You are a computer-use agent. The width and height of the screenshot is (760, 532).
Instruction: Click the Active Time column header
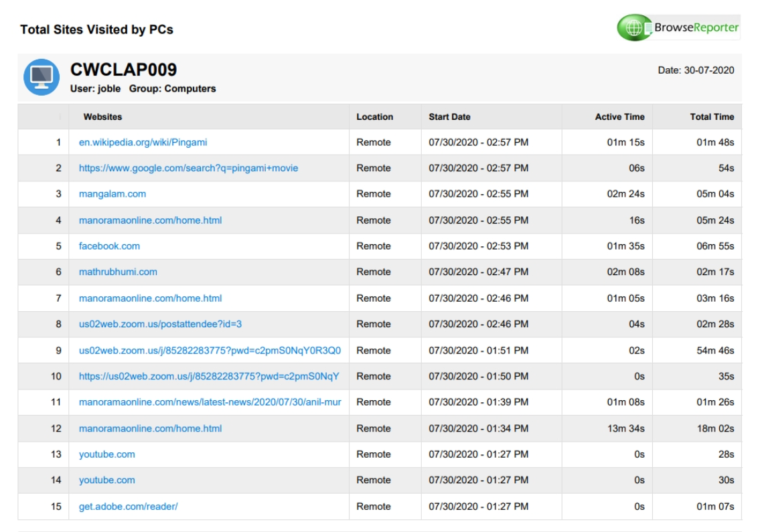point(619,116)
